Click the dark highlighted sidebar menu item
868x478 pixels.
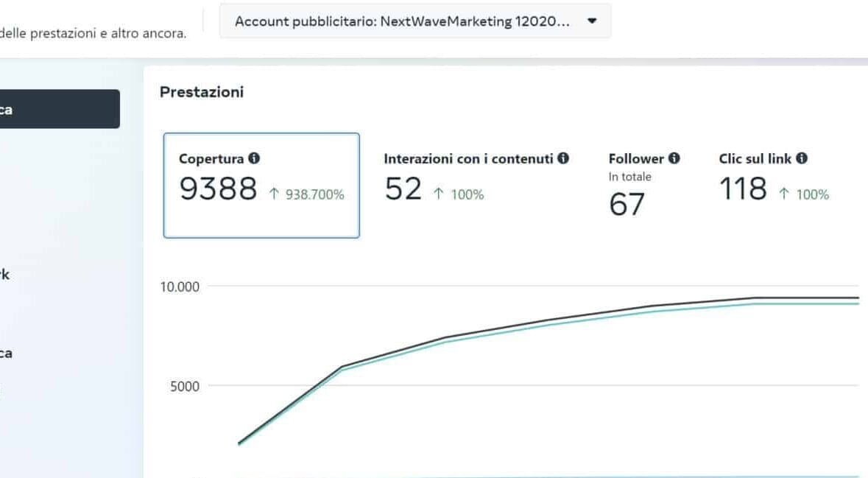59,110
